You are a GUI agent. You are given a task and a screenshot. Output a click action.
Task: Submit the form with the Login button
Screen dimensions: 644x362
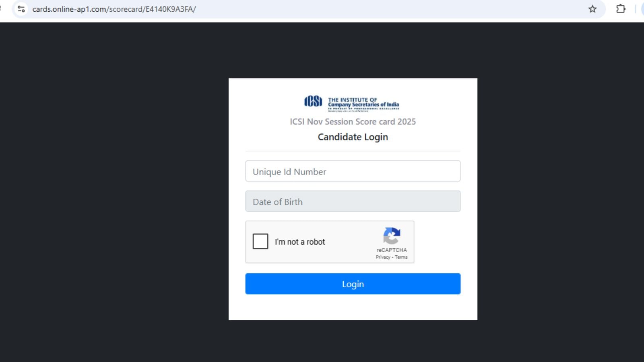click(x=353, y=284)
